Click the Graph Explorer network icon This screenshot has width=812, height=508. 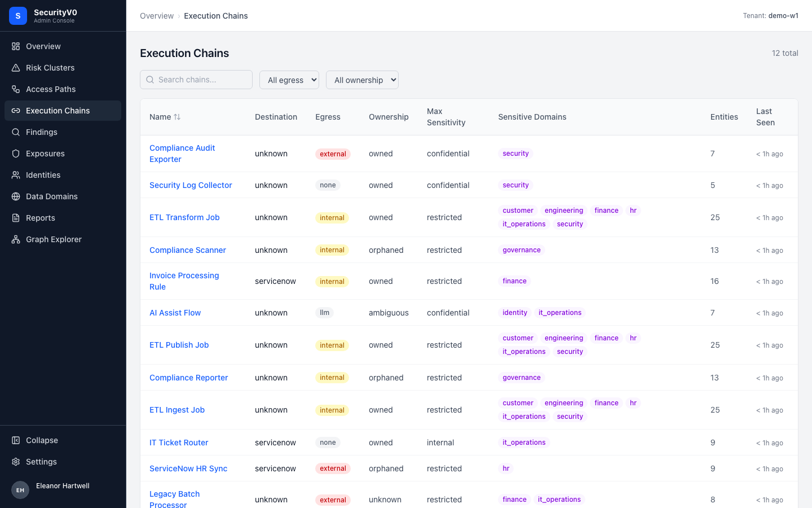click(16, 239)
